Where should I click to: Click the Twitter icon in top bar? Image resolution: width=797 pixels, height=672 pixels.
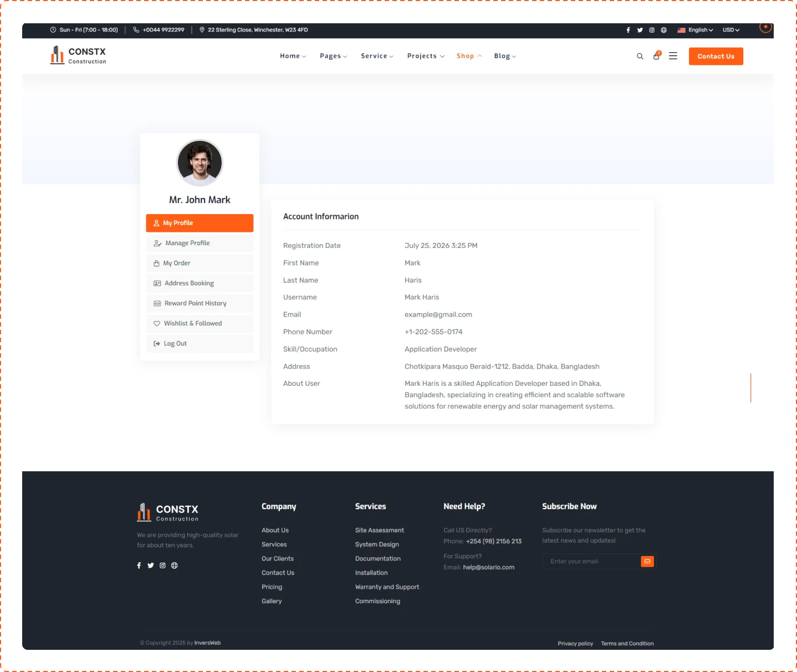(x=640, y=30)
